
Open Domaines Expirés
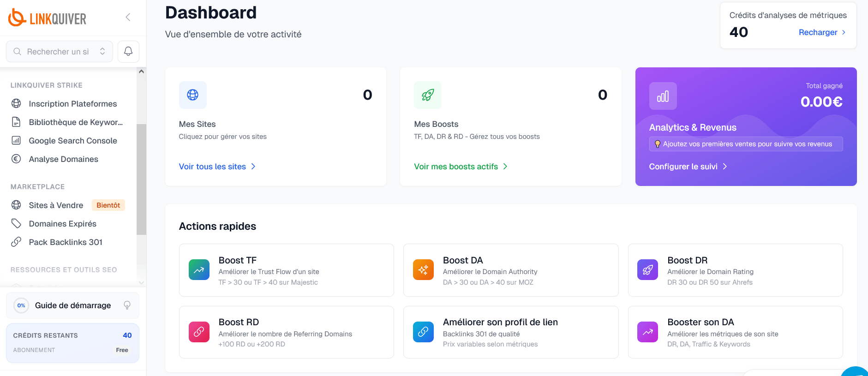click(x=63, y=224)
